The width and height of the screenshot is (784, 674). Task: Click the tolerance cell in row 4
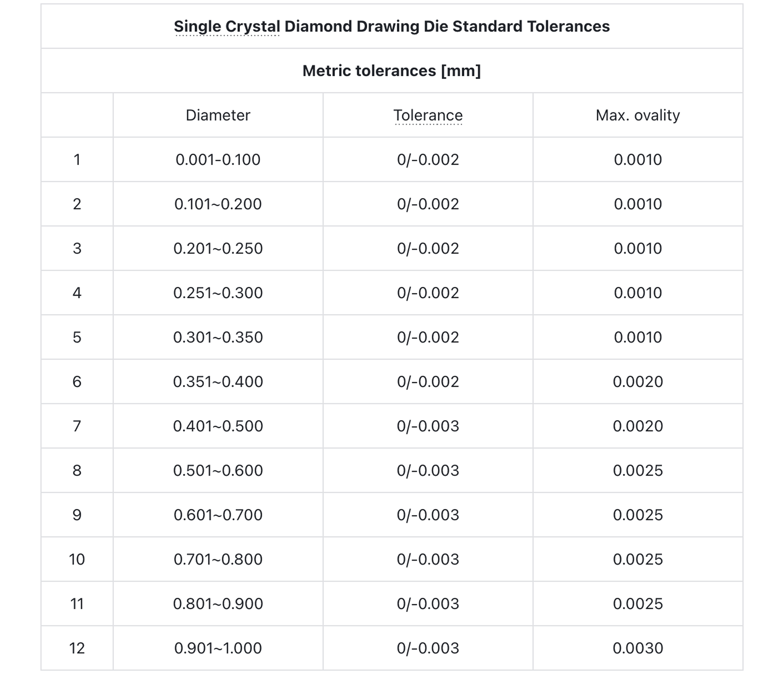tap(428, 293)
